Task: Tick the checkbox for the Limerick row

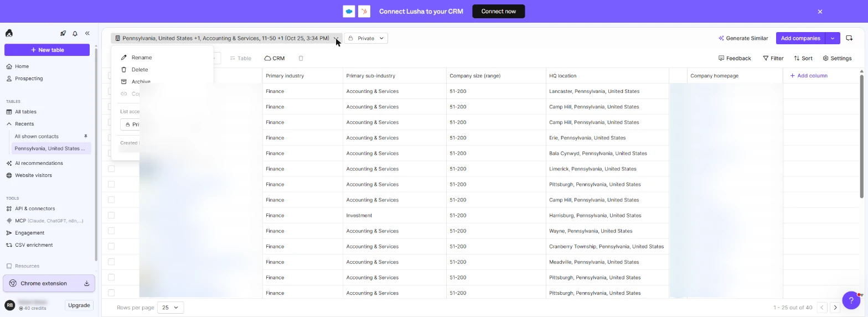Action: (x=111, y=169)
